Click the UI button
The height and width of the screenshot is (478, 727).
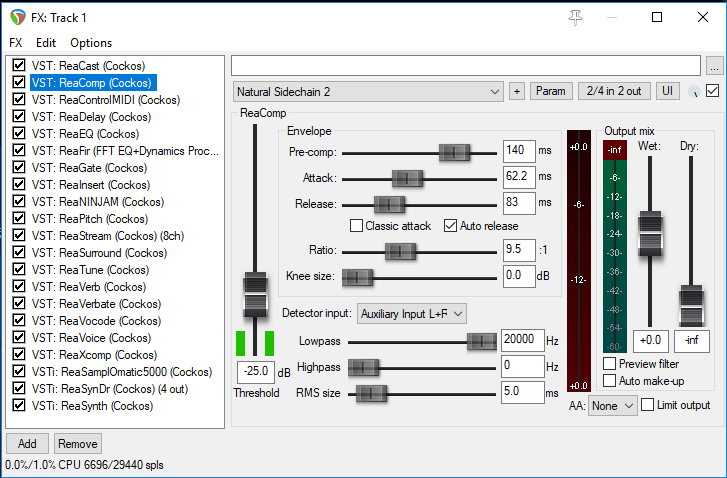(668, 91)
